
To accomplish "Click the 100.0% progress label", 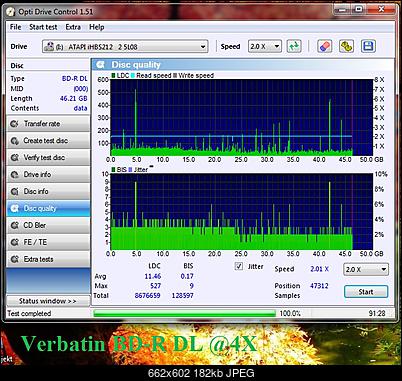I will click(x=290, y=313).
